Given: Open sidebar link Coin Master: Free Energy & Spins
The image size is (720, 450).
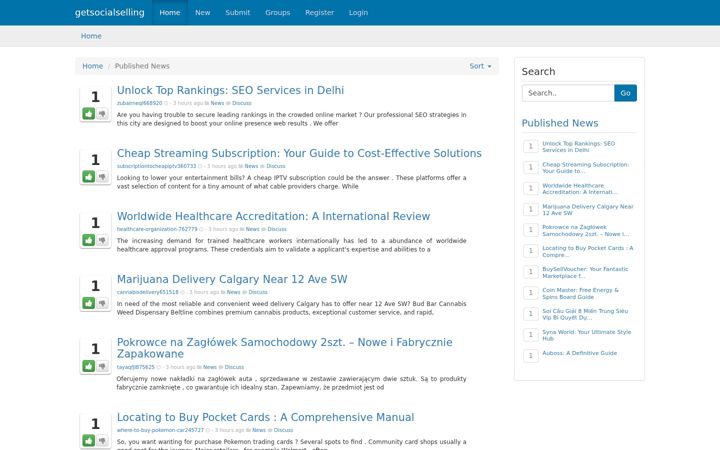Looking at the screenshot, I should [580, 293].
